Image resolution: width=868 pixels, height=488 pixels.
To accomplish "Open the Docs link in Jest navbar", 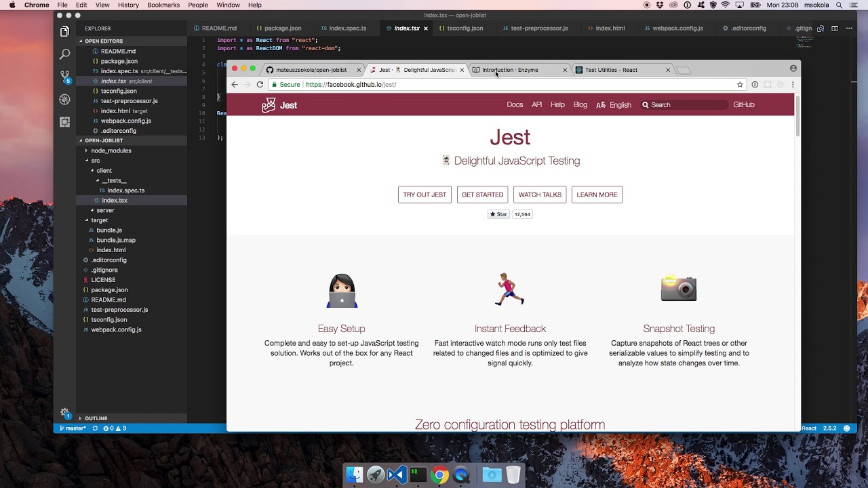I will (x=515, y=105).
